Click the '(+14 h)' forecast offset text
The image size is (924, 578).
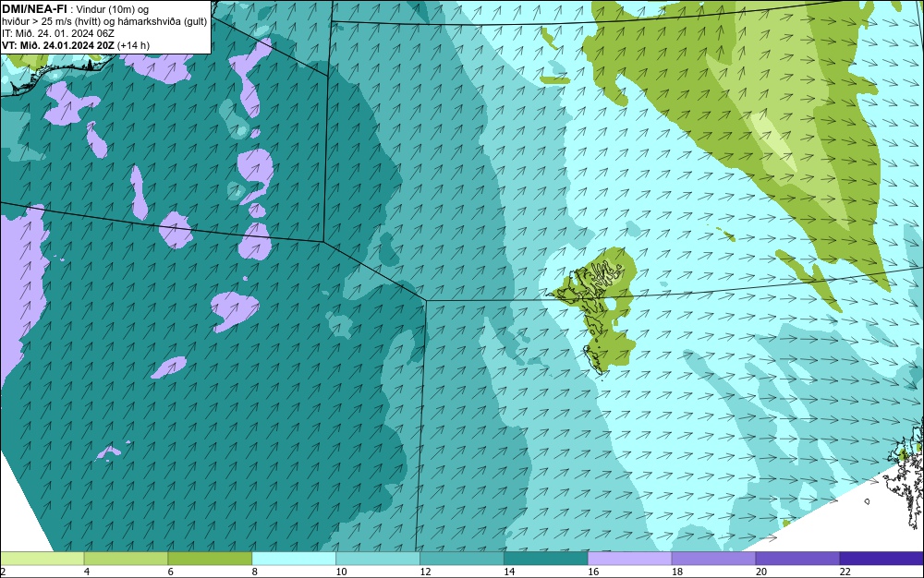coord(134,45)
